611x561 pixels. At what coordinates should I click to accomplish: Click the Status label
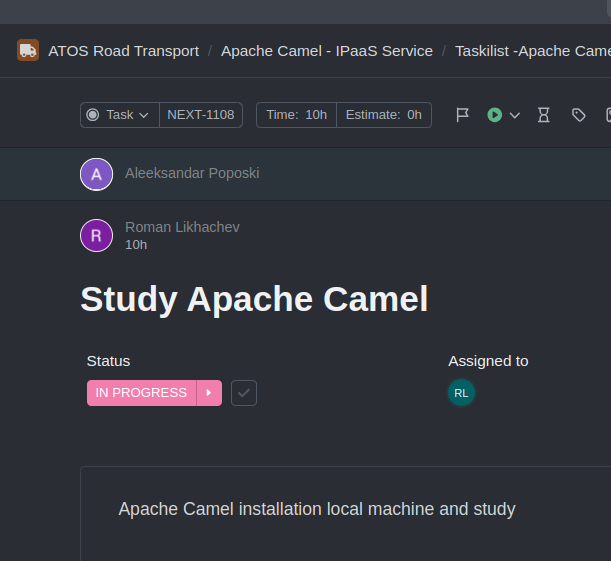point(108,361)
